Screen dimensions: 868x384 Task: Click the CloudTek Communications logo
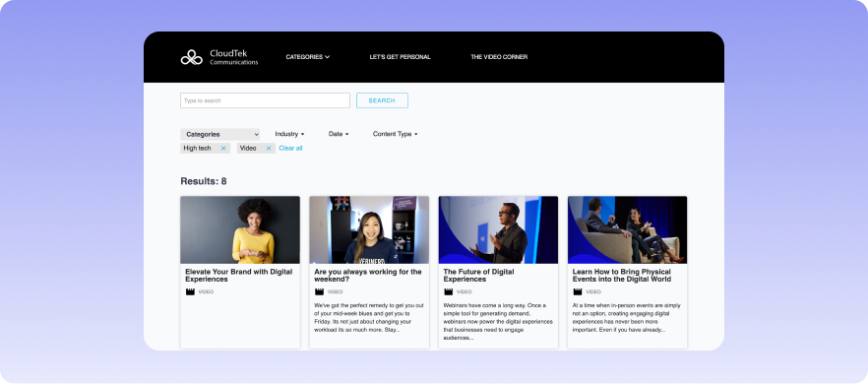[219, 57]
